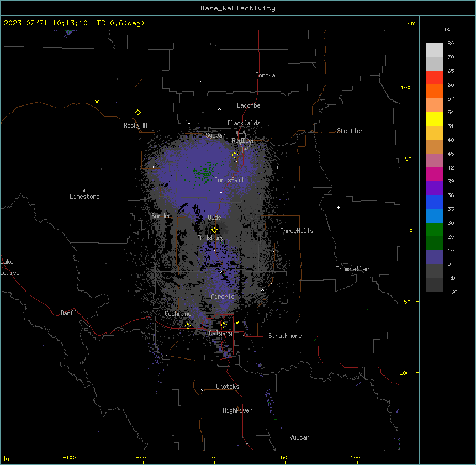Click the Stettler city label
The width and height of the screenshot is (476, 465).
350,131
